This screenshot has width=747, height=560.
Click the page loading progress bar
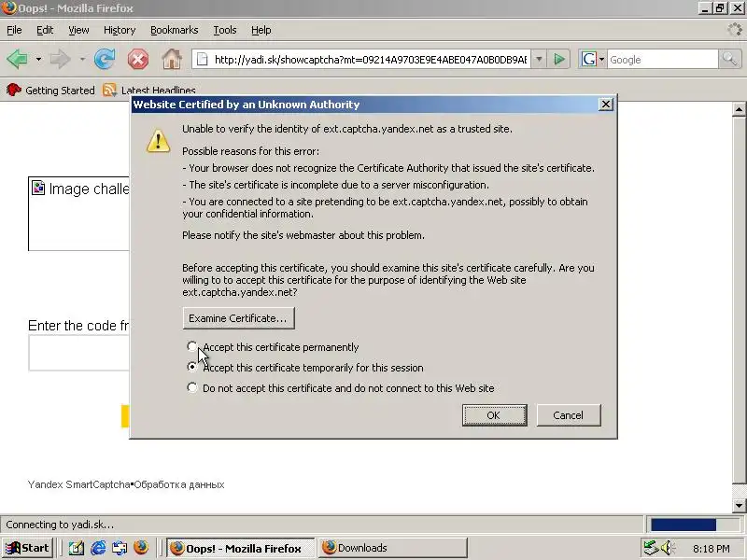pyautogui.click(x=693, y=525)
